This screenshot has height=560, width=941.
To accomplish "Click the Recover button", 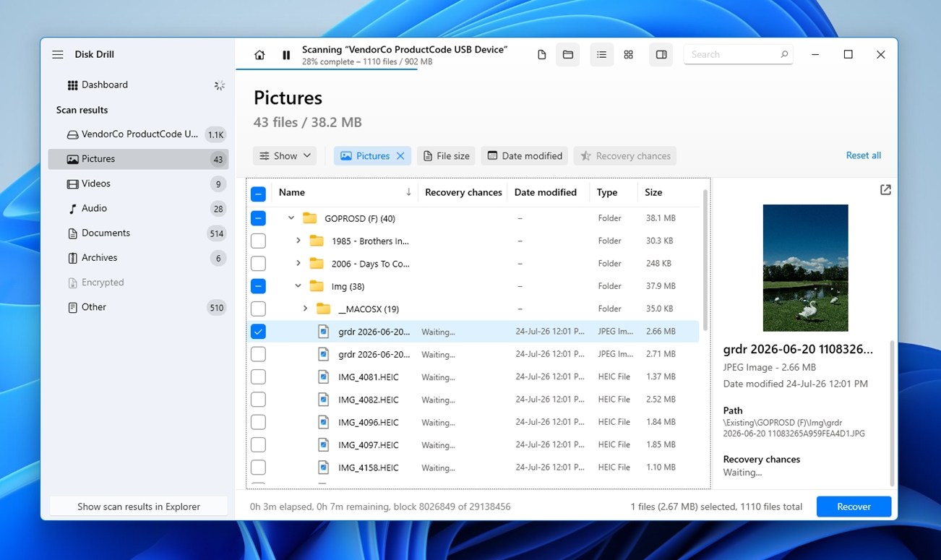I will [x=854, y=507].
